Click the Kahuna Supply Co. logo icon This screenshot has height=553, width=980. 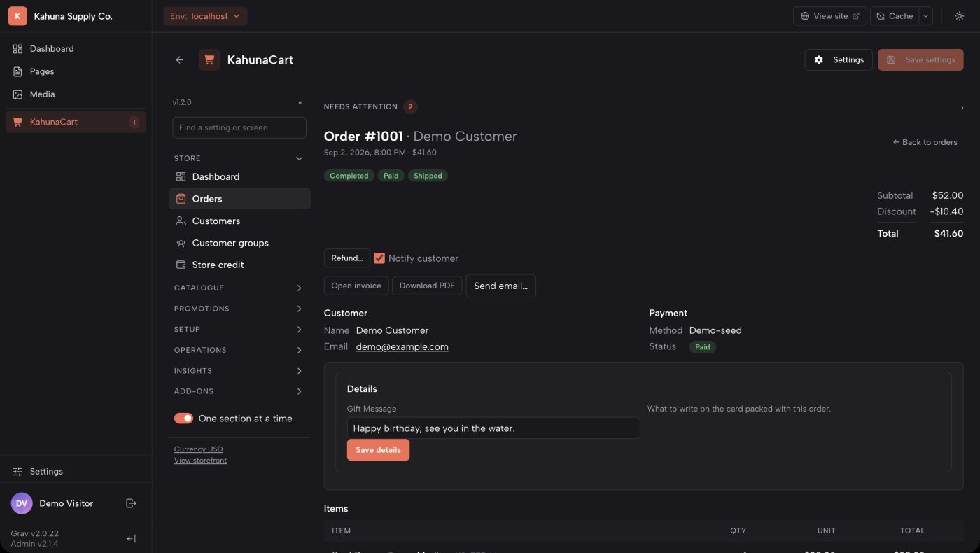pyautogui.click(x=17, y=16)
